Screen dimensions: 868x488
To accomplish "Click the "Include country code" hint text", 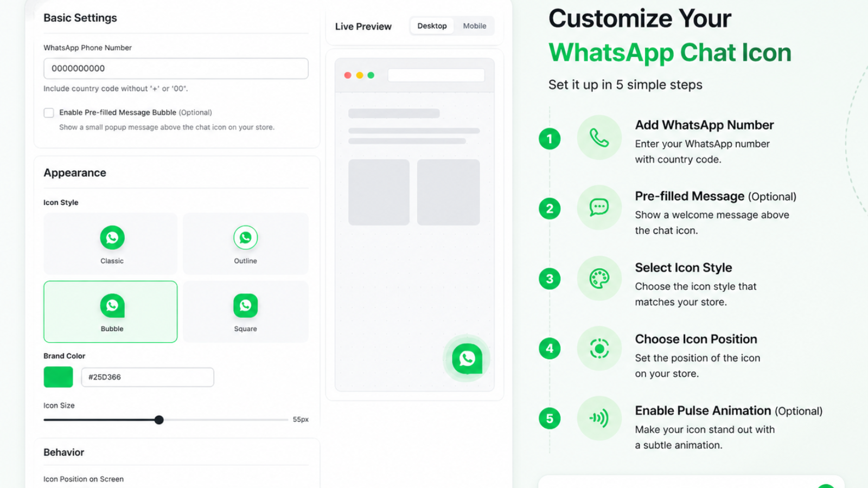I will (116, 88).
